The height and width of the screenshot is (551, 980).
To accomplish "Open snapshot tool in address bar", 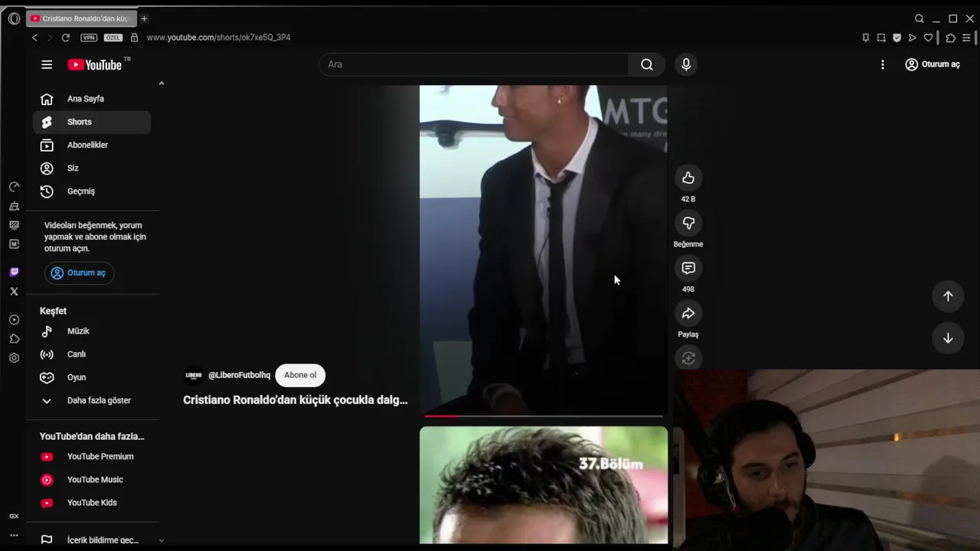I will click(x=881, y=37).
